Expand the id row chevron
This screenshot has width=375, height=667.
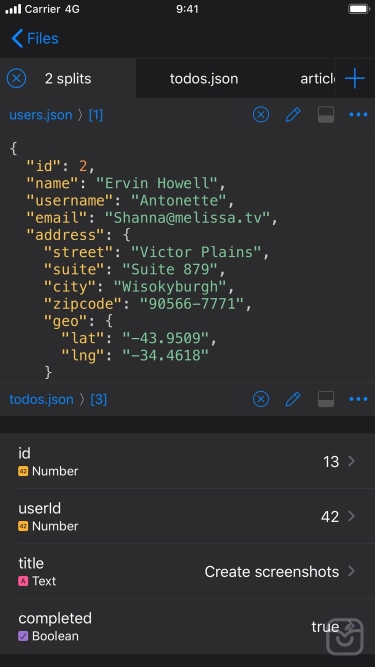point(352,461)
